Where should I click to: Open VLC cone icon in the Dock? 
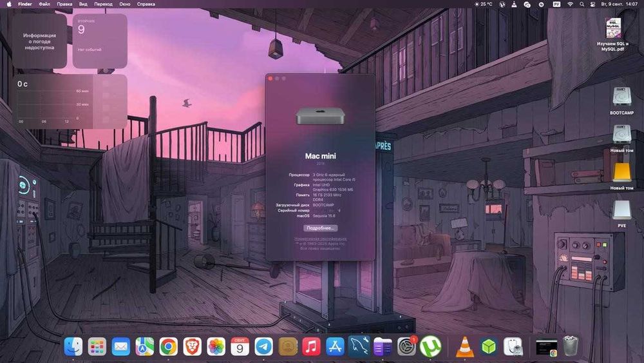465,346
